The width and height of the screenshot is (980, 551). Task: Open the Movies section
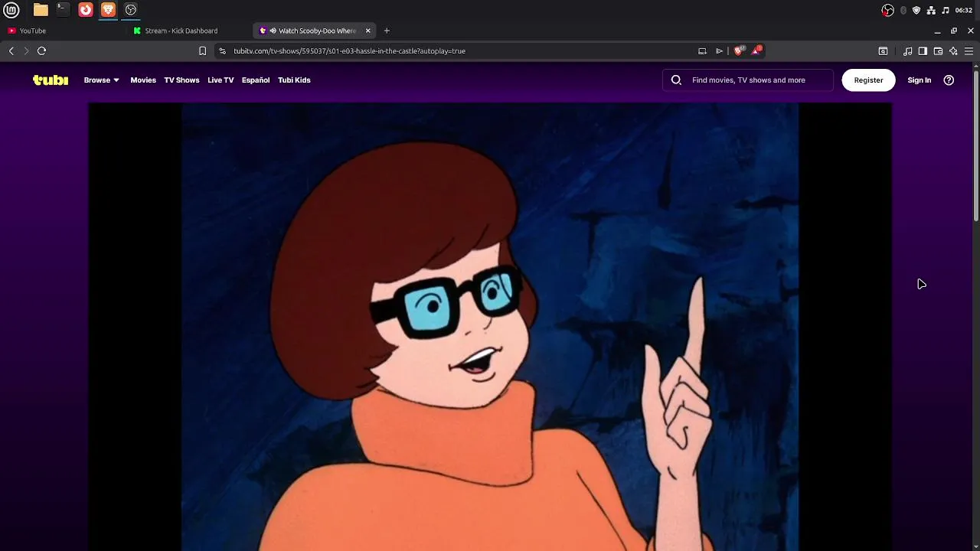(143, 80)
